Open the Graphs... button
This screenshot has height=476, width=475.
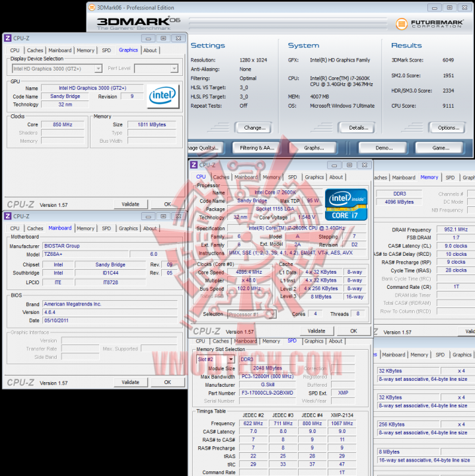tap(314, 148)
